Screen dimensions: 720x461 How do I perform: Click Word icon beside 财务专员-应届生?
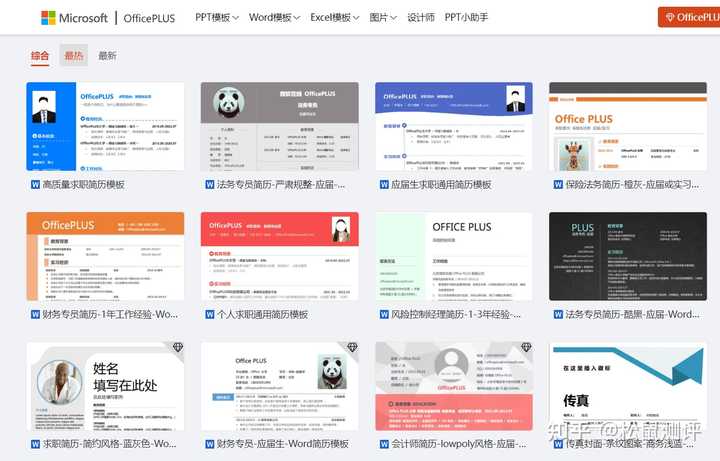pos(210,444)
